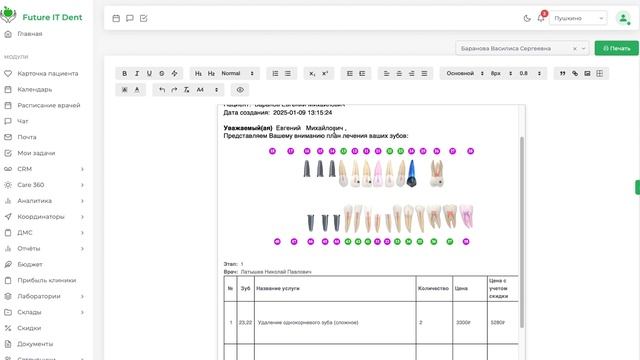This screenshot has width=640, height=360.
Task: Align text to the right
Action: (x=411, y=73)
